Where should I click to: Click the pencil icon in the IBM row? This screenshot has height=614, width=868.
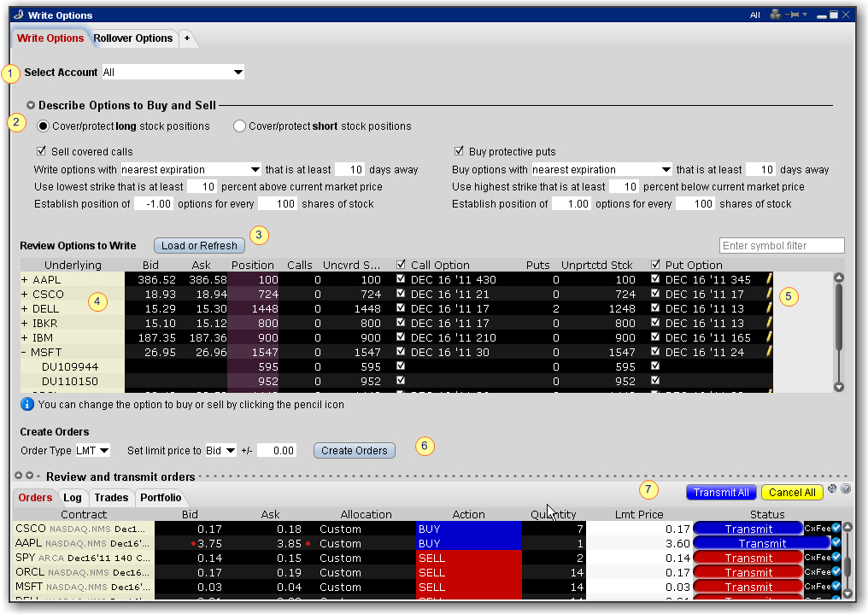769,337
